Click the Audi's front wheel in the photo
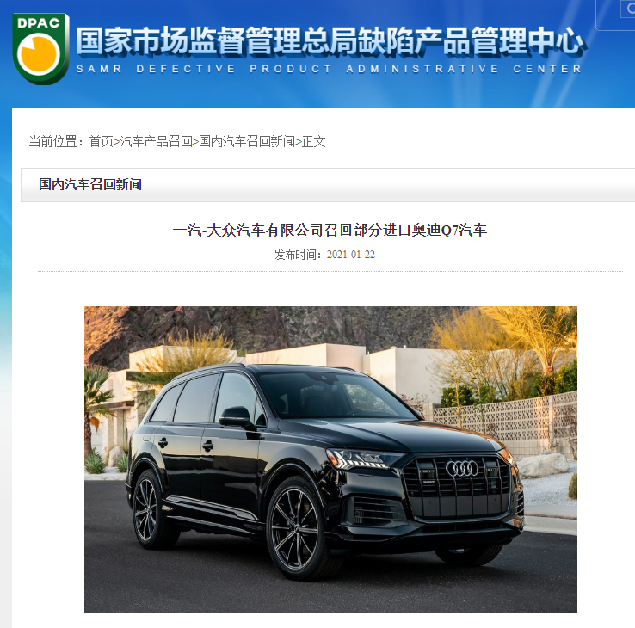Screen dimensions: 635x628 point(296,529)
